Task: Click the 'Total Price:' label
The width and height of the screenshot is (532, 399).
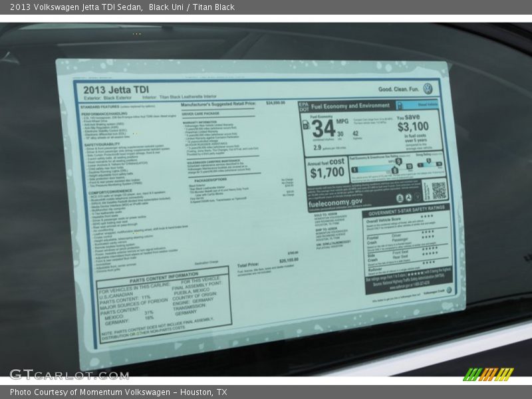Action: pos(247,265)
